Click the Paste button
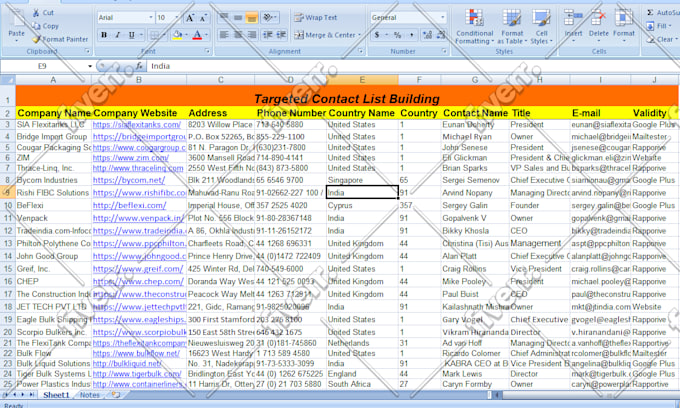Screen dimensions: 680x408 tap(16, 23)
